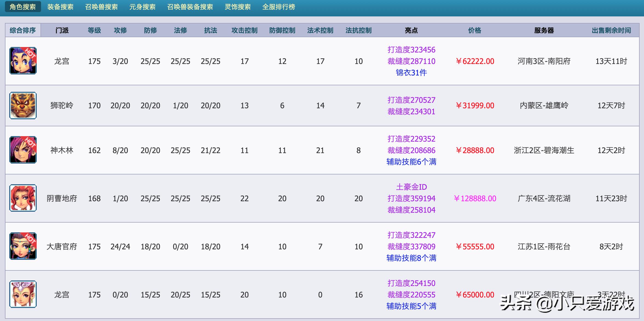This screenshot has width=644, height=321.
Task: Sort the list by 价格 column
Action: pyautogui.click(x=474, y=30)
